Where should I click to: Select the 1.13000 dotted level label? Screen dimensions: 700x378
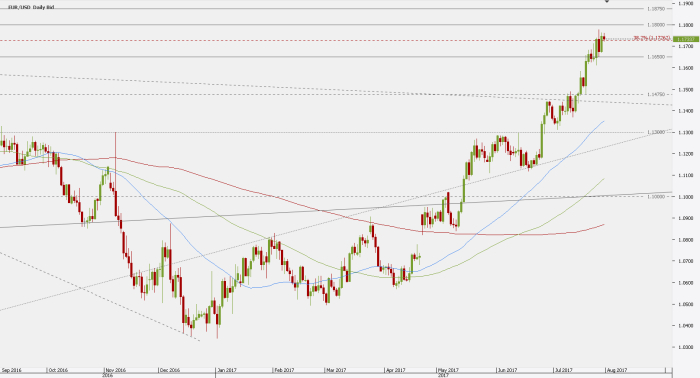656,132
